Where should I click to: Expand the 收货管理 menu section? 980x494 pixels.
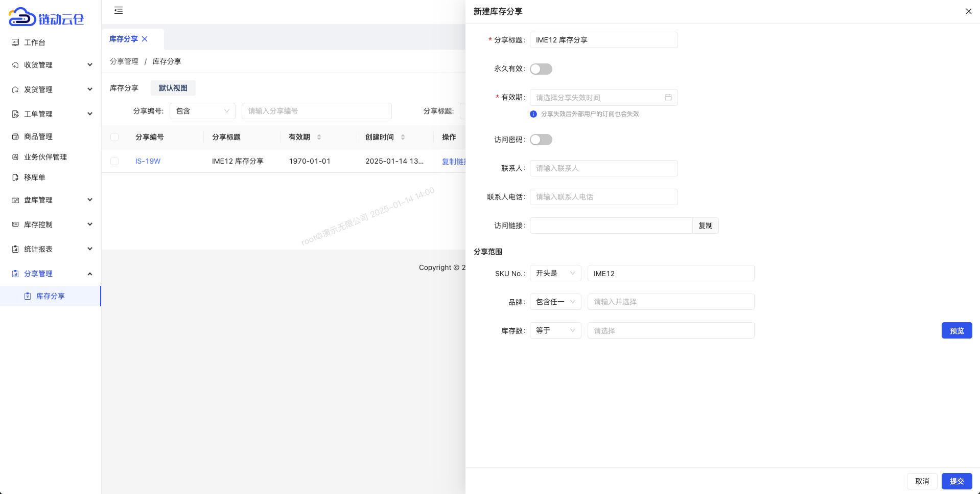15,65
